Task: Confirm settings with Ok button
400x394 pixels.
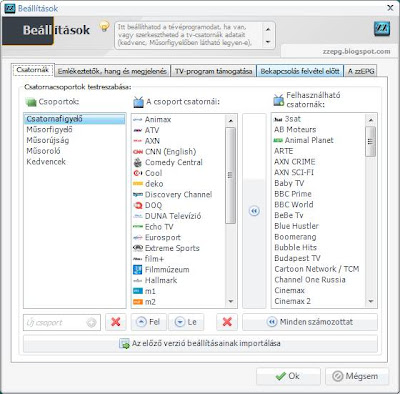Action: click(288, 376)
